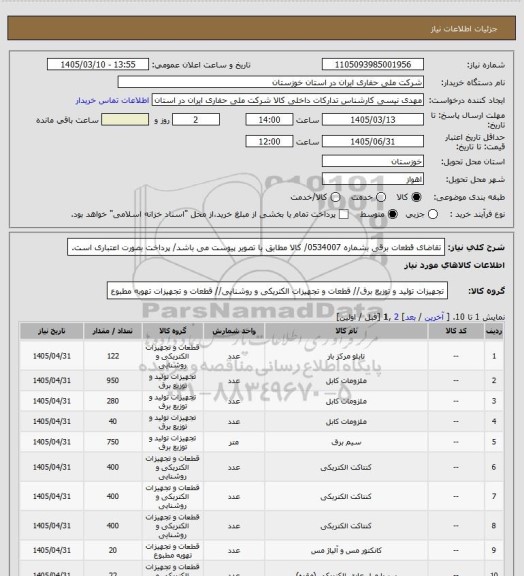Image resolution: width=524 pixels, height=576 pixels.
Task: Click the empty remaining hours field
Action: click(125, 120)
